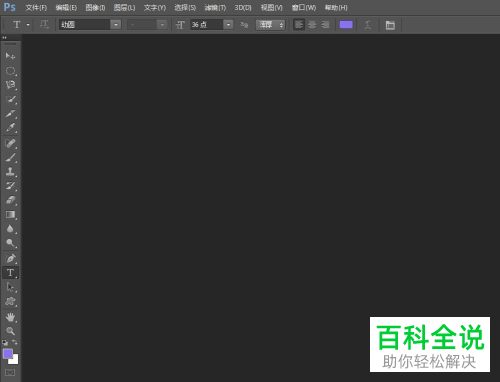Image resolution: width=500 pixels, height=382 pixels.
Task: Toggle Quick Mask mode
Action: (x=10, y=373)
